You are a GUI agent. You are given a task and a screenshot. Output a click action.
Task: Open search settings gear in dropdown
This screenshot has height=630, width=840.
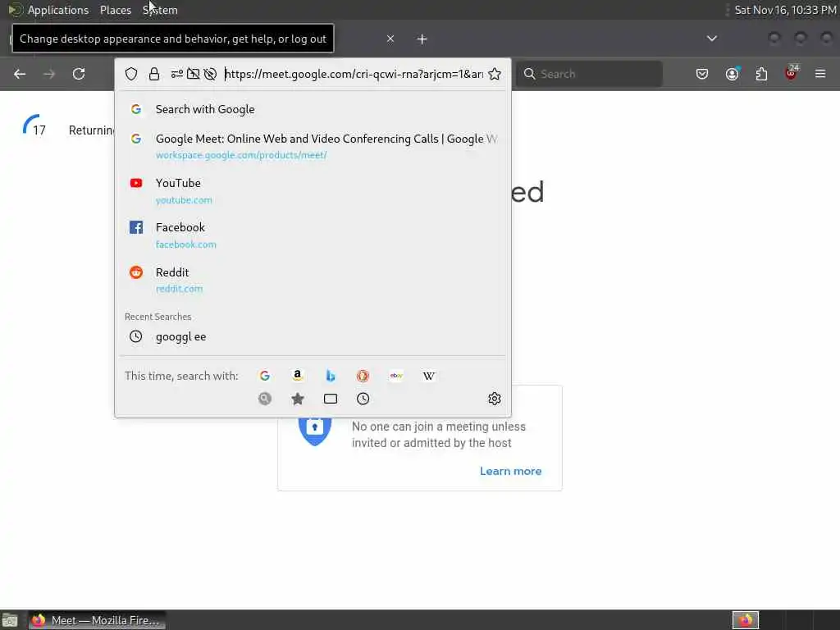pos(495,399)
